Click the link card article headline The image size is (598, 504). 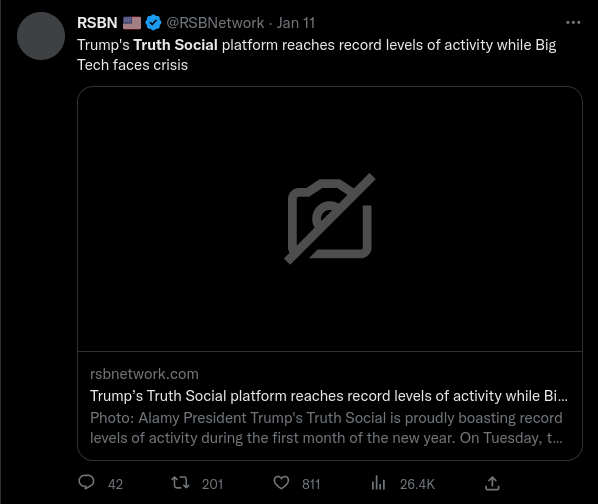tap(329, 396)
